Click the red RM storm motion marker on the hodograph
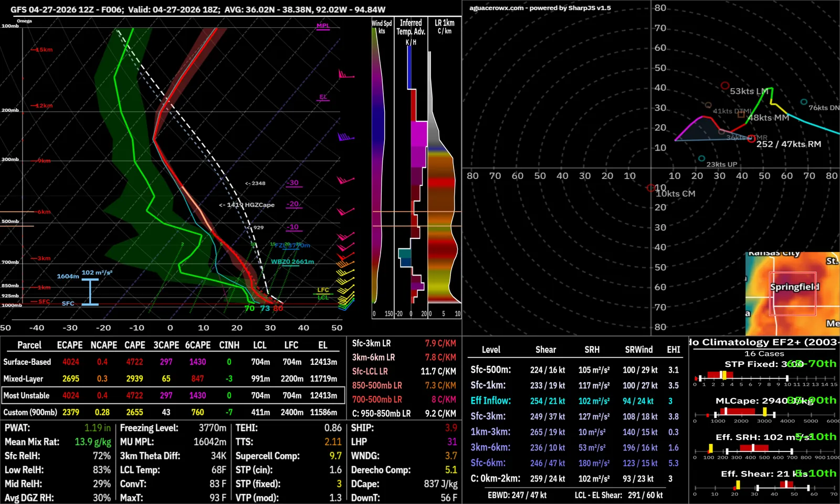This screenshot has height=504, width=840. pyautogui.click(x=751, y=139)
